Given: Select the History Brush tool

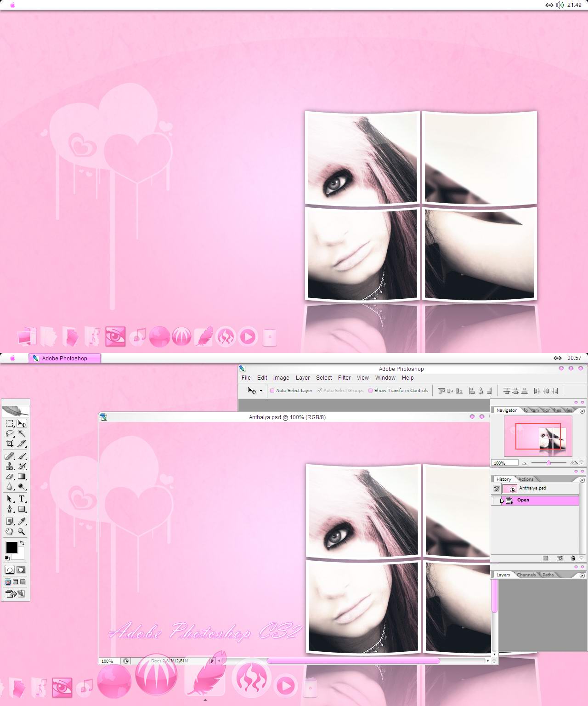Looking at the screenshot, I should point(22,466).
